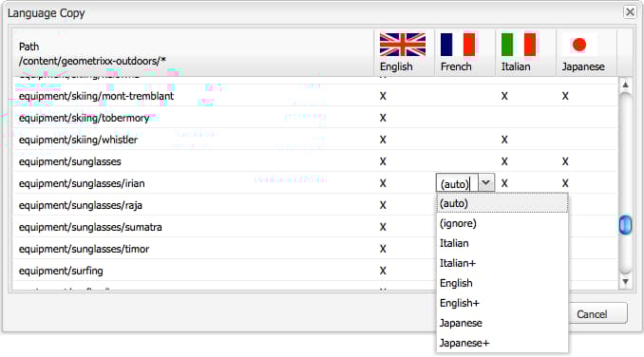Click English X mark for skiing/tobermory row

tap(383, 118)
